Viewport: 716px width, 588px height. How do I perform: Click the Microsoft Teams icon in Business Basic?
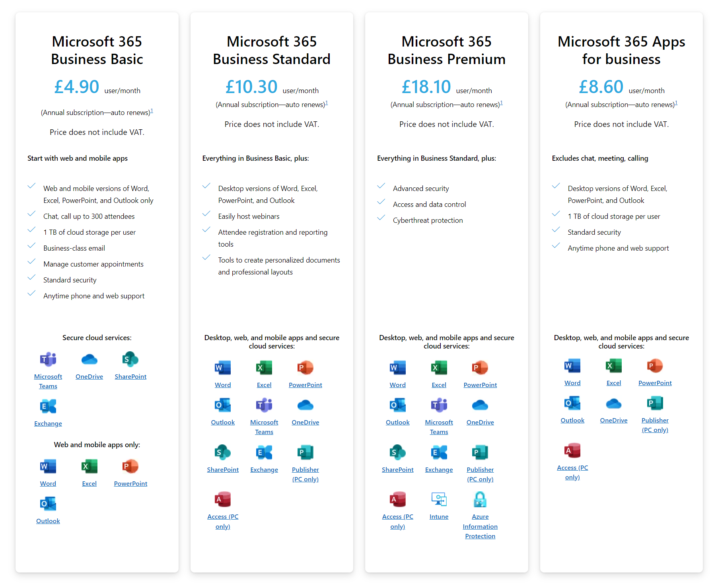point(48,360)
